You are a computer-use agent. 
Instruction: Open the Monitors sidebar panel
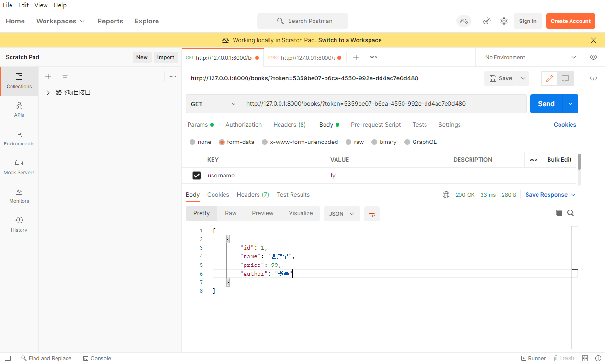tap(19, 196)
